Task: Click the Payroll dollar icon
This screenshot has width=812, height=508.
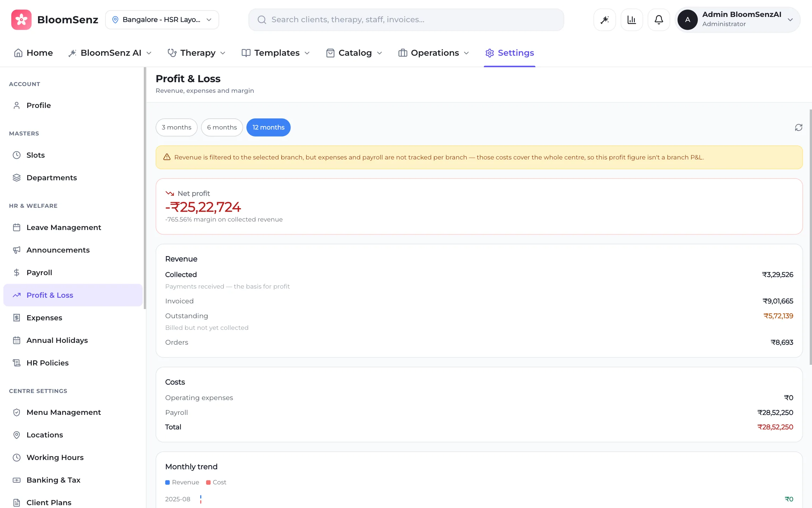Action: tap(17, 273)
